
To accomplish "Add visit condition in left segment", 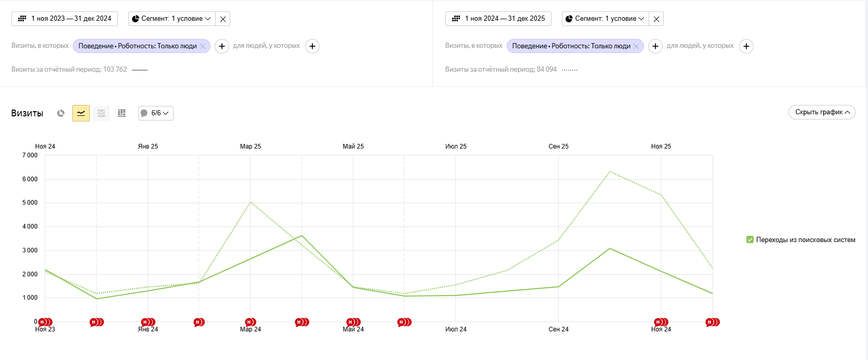I will [x=222, y=46].
